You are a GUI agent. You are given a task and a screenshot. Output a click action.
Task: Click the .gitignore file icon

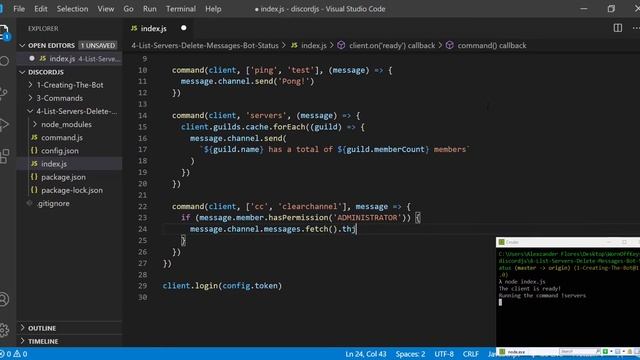(29, 203)
